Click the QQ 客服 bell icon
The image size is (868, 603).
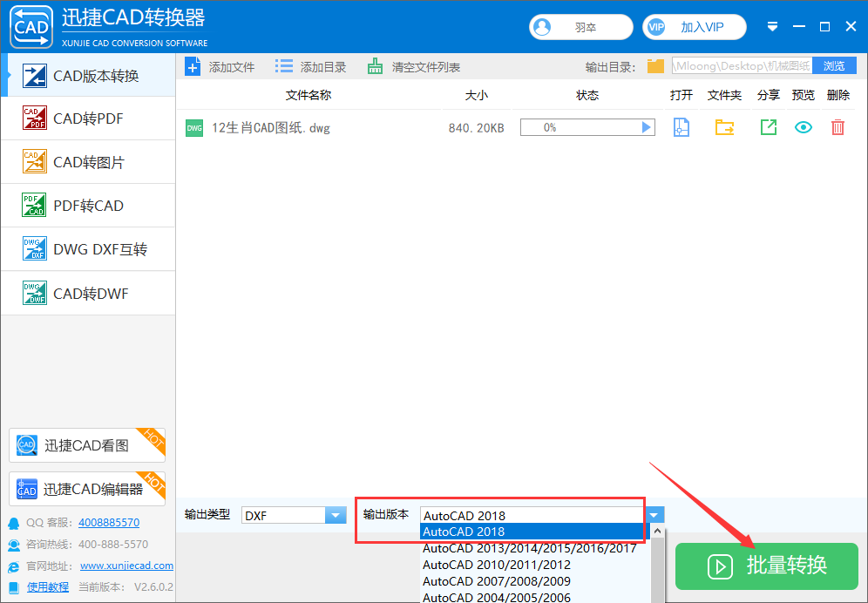[14, 523]
